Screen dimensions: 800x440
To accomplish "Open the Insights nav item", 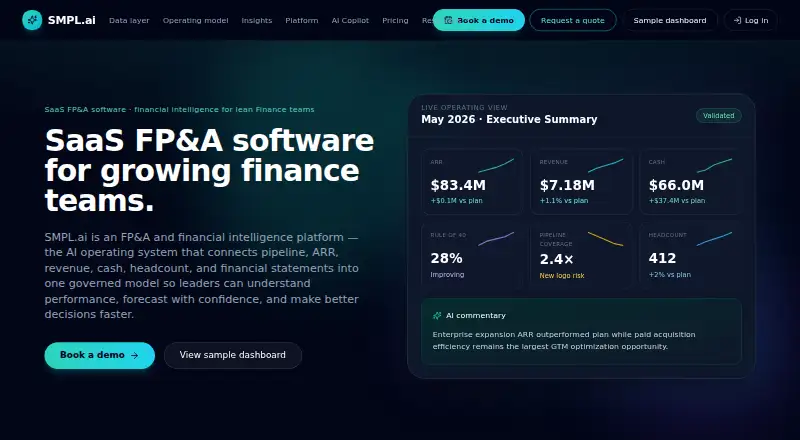I will tap(257, 20).
